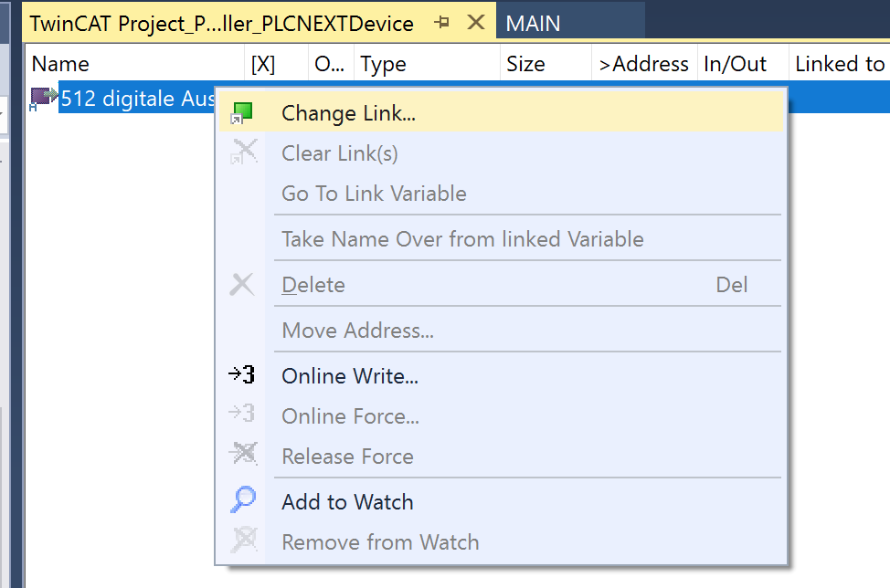Click Go To Link Variable entry
Screen dimensions: 890x588
tap(501, 194)
